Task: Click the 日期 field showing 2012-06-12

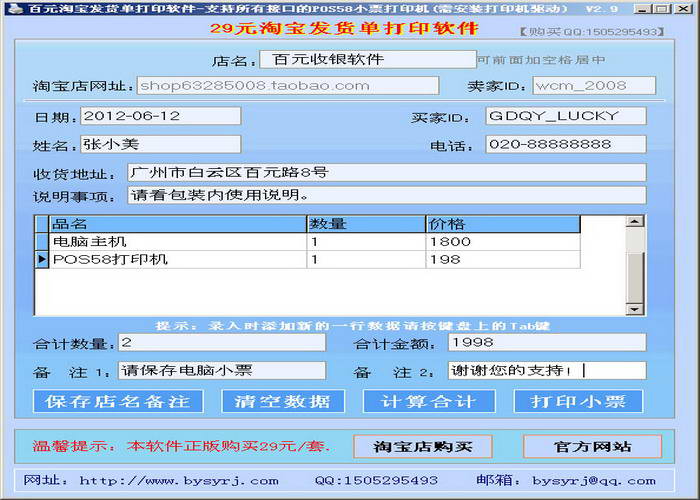Action: [161, 116]
